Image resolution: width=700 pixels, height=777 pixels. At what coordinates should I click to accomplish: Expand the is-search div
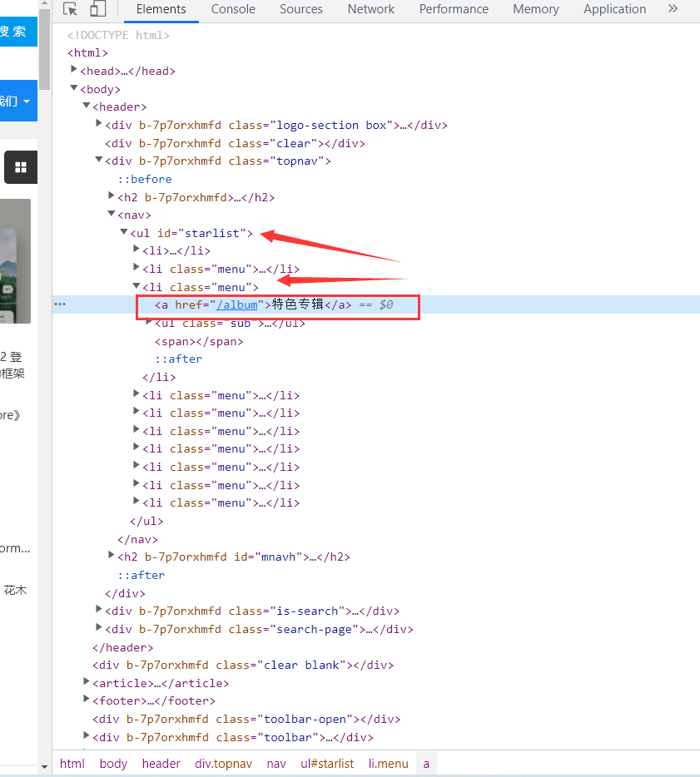[x=98, y=609]
